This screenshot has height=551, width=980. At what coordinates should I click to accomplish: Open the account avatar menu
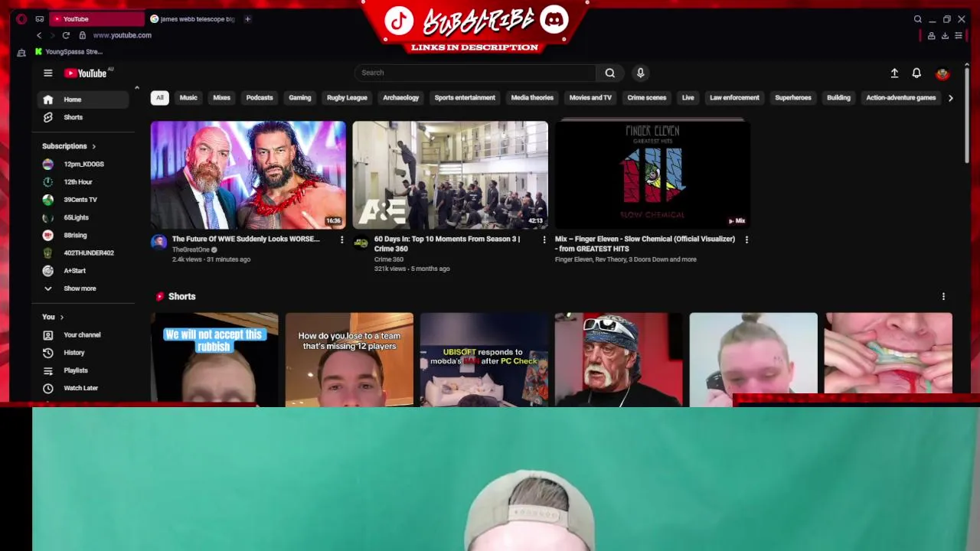(x=942, y=73)
